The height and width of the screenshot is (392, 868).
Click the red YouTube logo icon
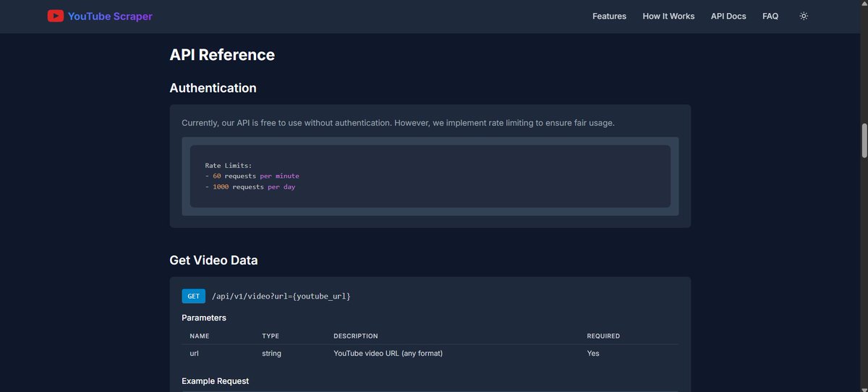click(56, 16)
